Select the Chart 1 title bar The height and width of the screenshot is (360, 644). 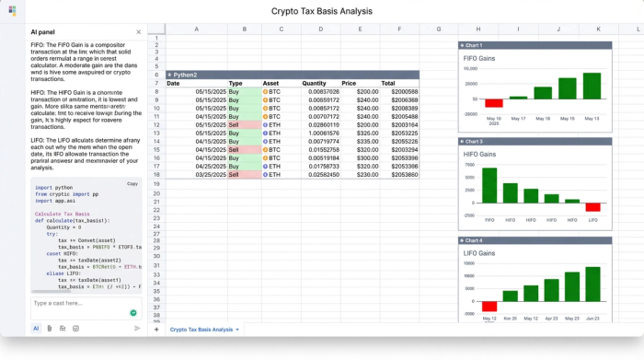(535, 45)
